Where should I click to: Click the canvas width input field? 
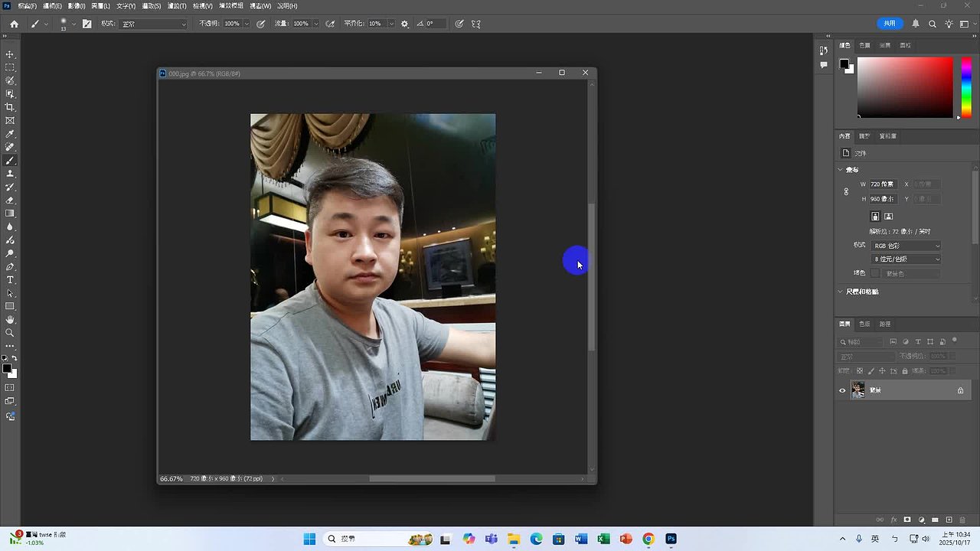tap(884, 184)
